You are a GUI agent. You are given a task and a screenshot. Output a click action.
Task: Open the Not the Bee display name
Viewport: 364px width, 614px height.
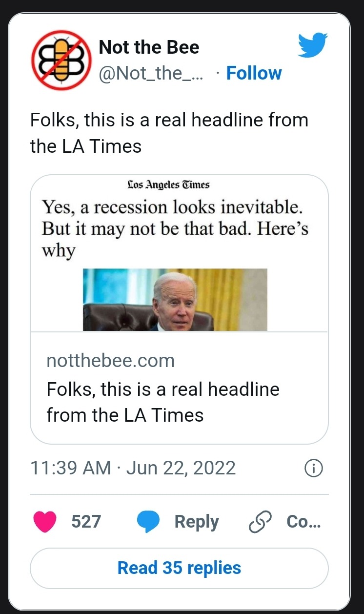149,47
